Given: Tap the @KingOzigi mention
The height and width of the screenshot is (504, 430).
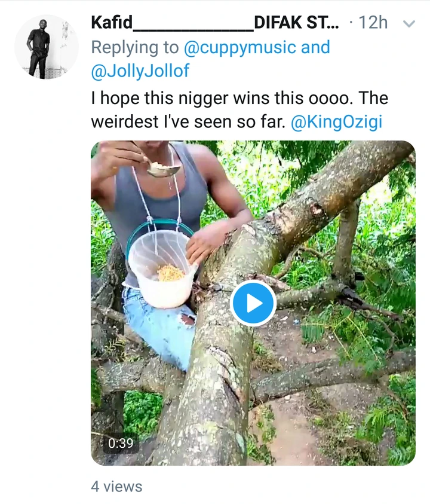Looking at the screenshot, I should (336, 122).
